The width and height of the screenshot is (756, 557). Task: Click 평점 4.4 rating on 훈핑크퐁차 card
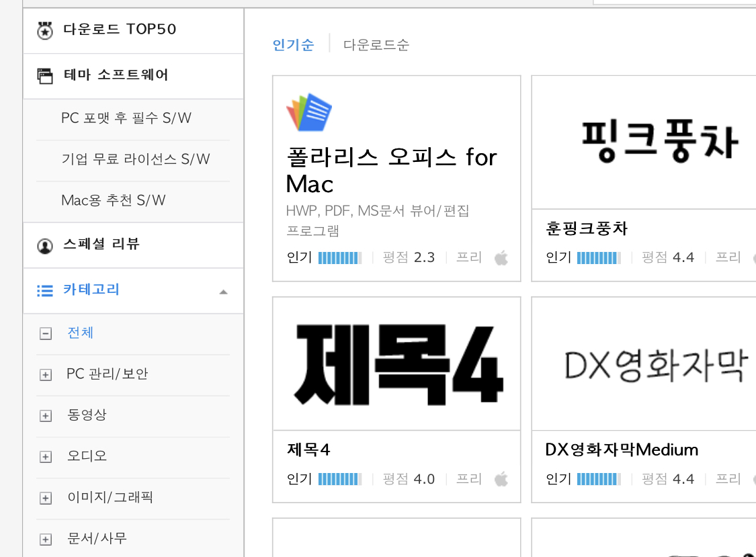(668, 257)
